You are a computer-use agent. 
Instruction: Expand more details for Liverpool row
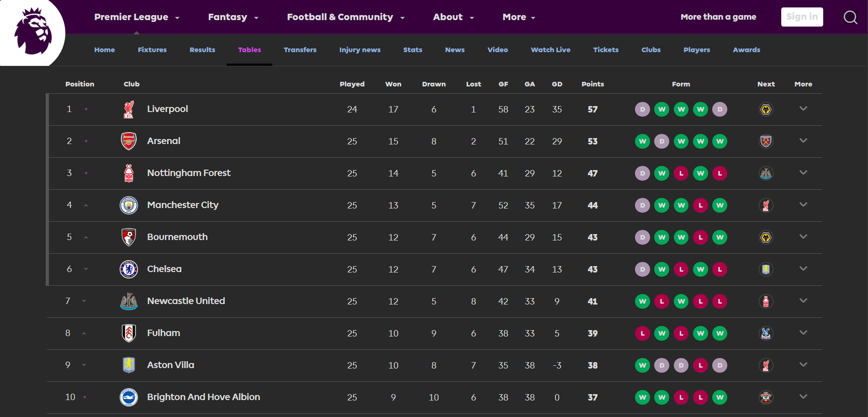point(804,109)
